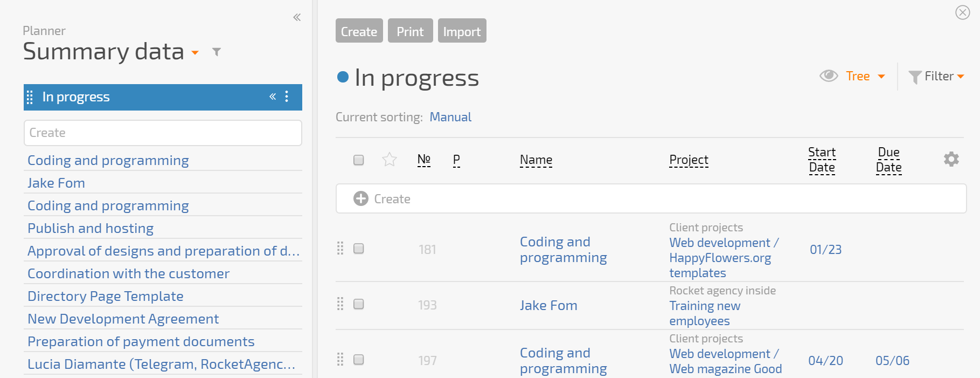This screenshot has width=980, height=378.
Task: Open New Development Agreement task
Action: (x=123, y=319)
